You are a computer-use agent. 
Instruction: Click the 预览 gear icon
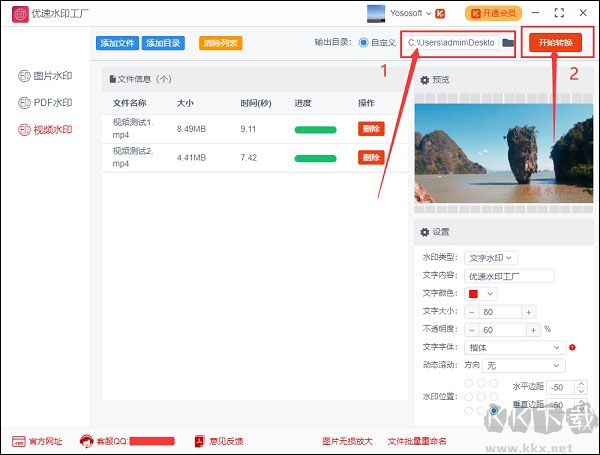[424, 80]
